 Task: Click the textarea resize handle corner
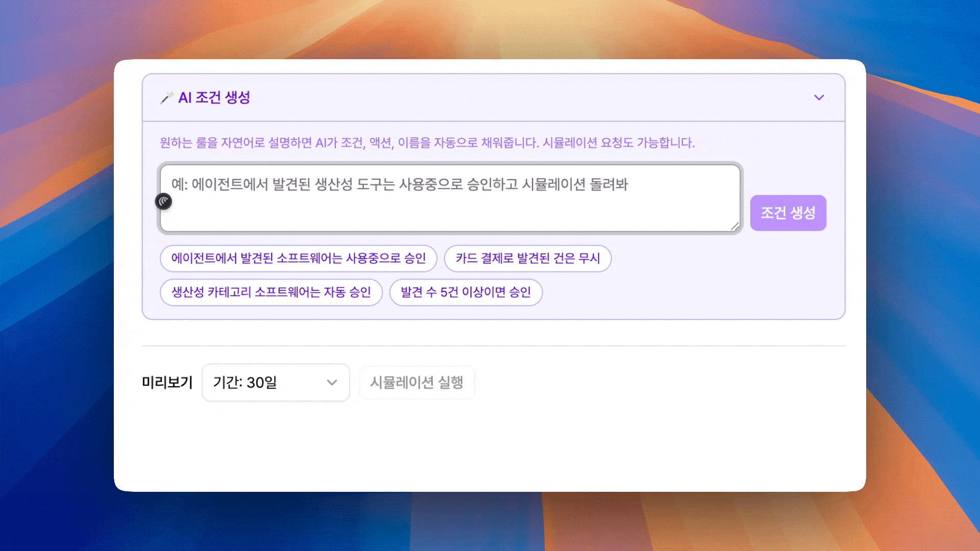(734, 226)
